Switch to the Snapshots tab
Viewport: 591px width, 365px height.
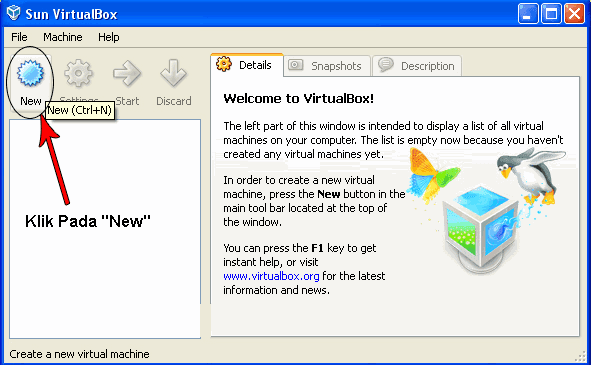pyautogui.click(x=327, y=66)
